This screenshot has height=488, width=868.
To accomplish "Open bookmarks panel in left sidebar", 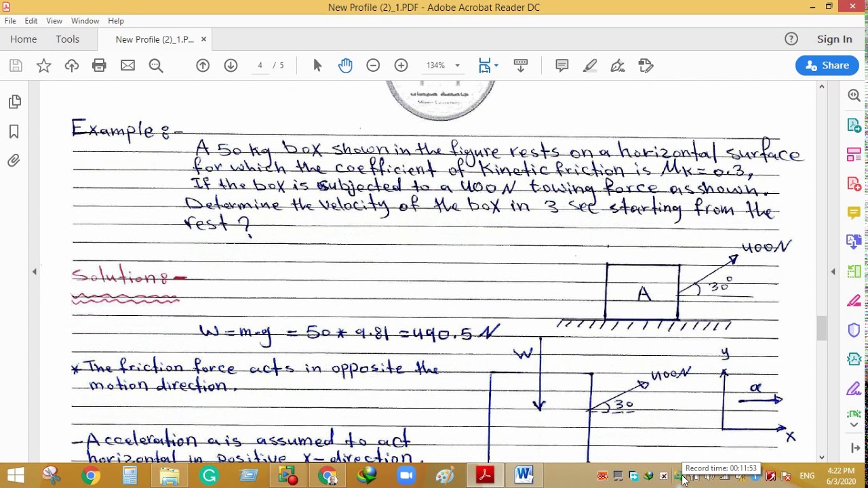I will tap(14, 131).
